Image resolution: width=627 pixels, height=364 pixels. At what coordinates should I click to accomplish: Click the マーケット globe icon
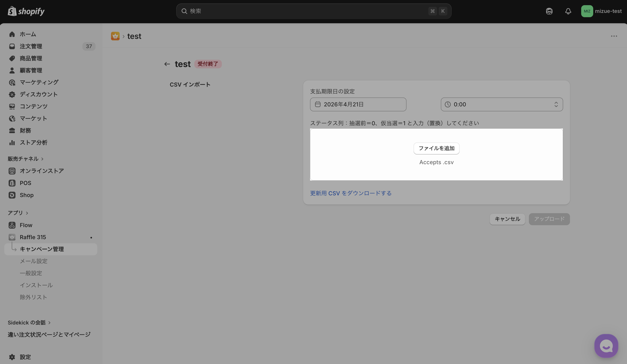(12, 119)
